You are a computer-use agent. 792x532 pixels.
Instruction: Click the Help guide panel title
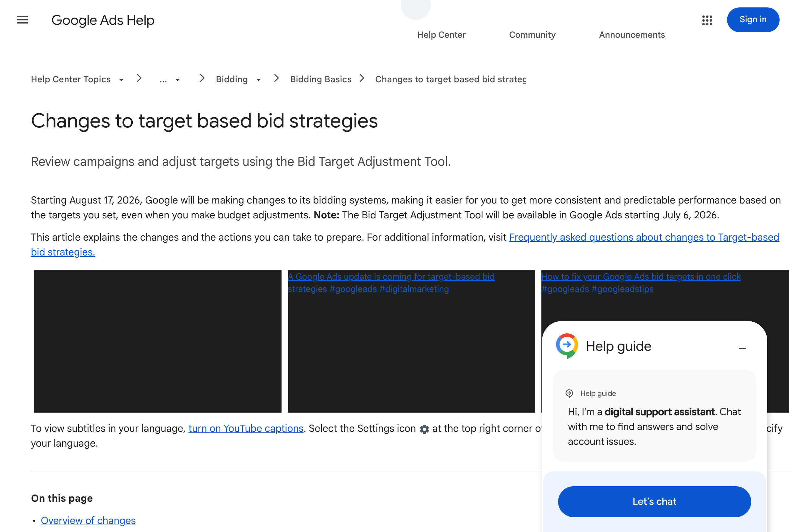(x=618, y=346)
